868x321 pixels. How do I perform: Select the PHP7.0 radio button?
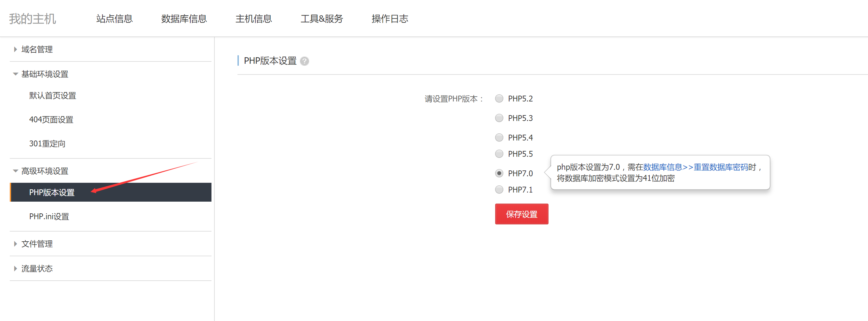pos(499,173)
